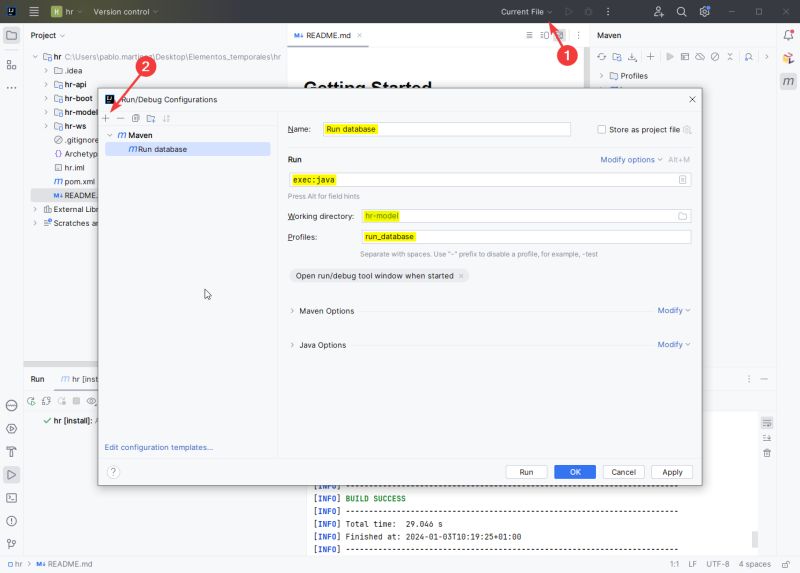Open Version control menu

[126, 12]
